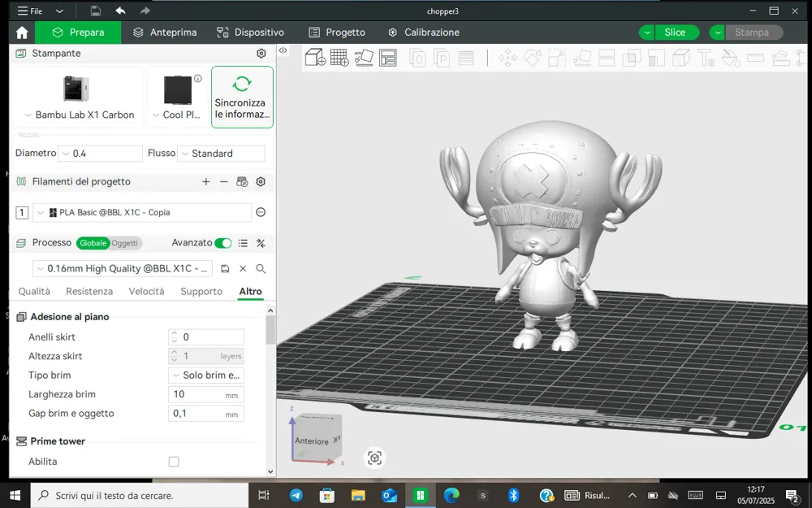Switch to the Prepara tab
Viewport: 812px width, 508px height.
click(78, 33)
